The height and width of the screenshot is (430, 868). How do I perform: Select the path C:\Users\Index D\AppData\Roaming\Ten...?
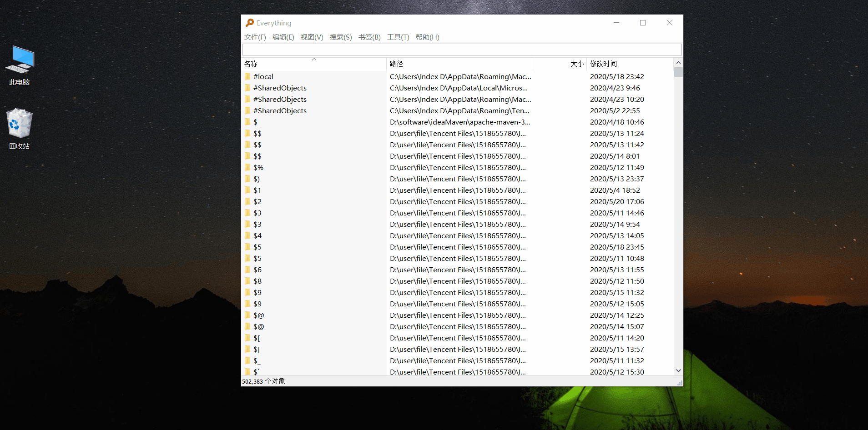tap(459, 110)
